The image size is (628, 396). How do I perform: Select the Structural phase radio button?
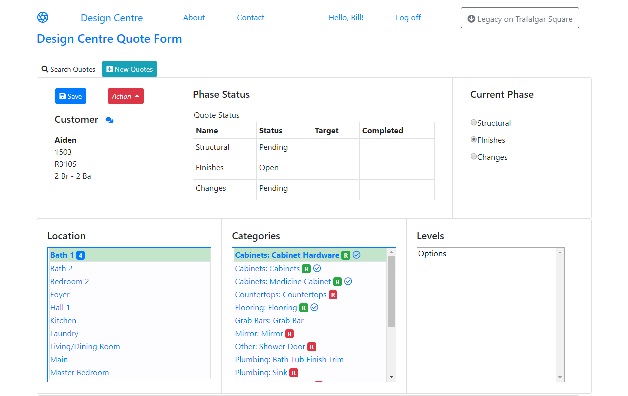tap(473, 122)
